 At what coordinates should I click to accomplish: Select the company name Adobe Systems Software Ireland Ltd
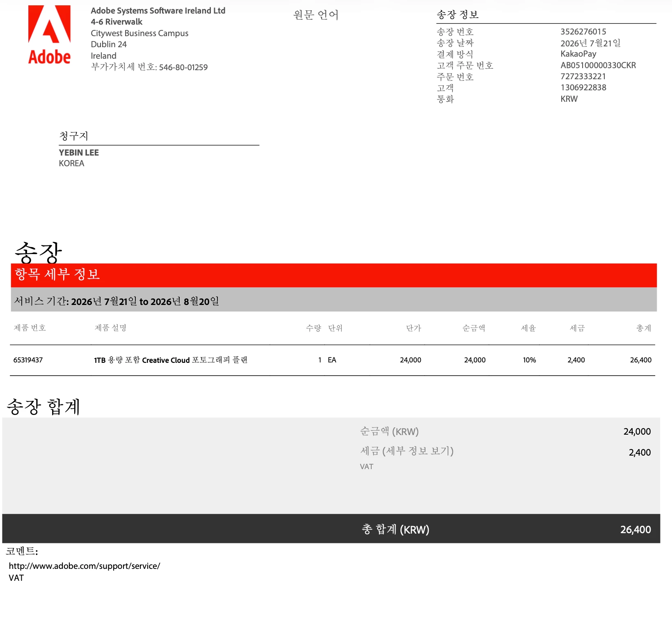click(158, 11)
